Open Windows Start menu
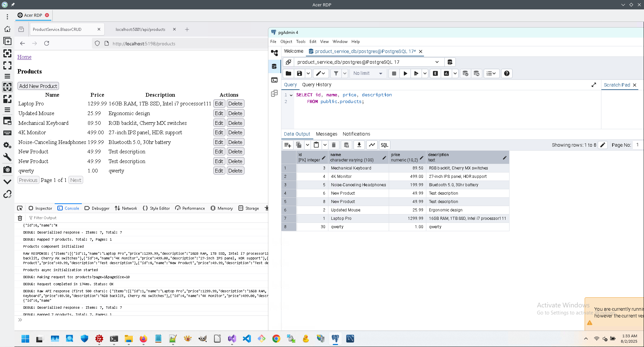This screenshot has width=644, height=347. 25,339
